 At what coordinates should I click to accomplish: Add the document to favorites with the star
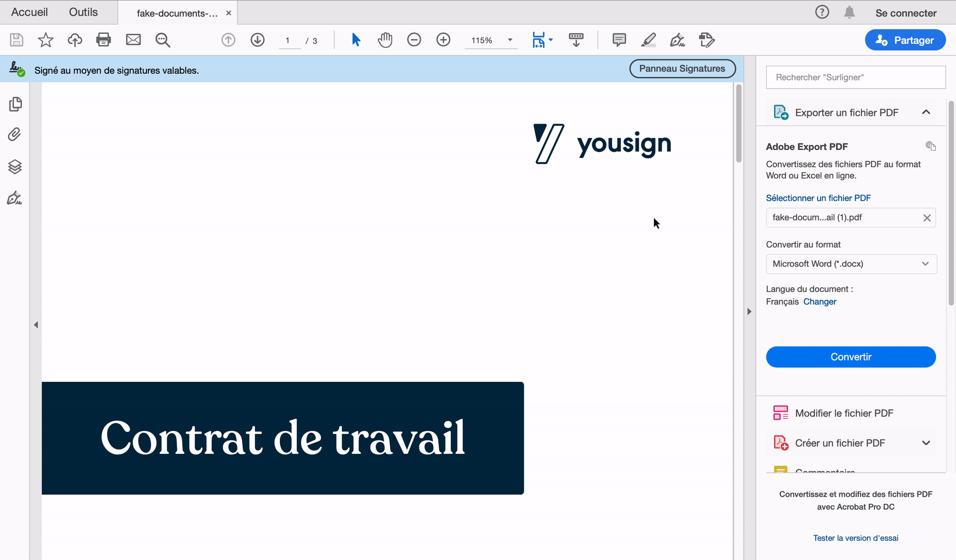point(45,40)
